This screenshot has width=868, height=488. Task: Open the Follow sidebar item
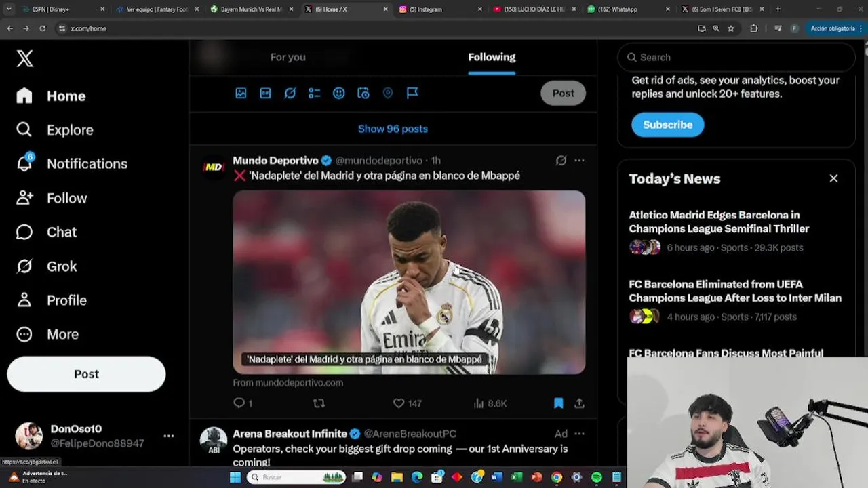click(x=52, y=198)
